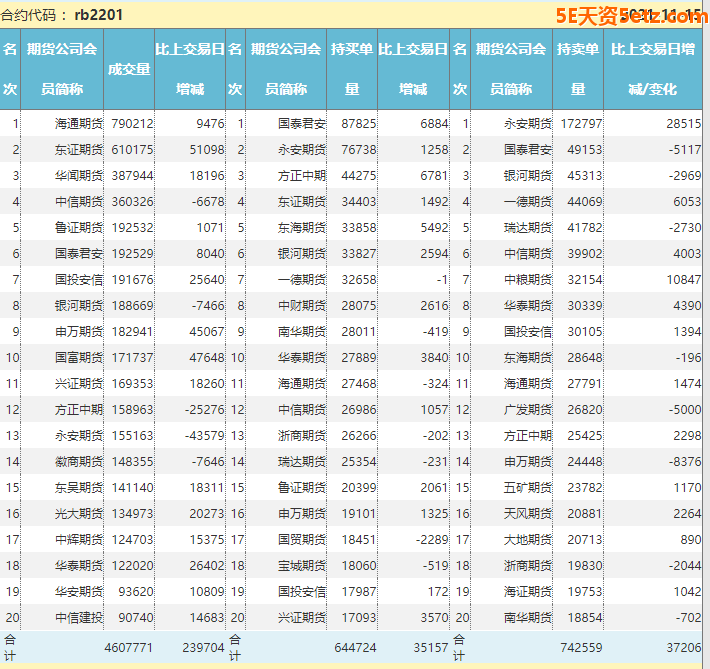Select the 中信建投 company name

point(79,618)
